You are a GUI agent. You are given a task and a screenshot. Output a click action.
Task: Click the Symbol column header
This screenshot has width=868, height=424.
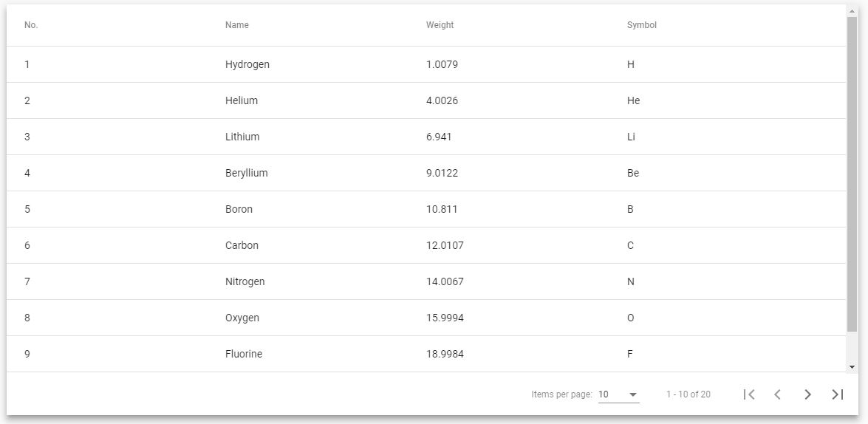pos(642,25)
